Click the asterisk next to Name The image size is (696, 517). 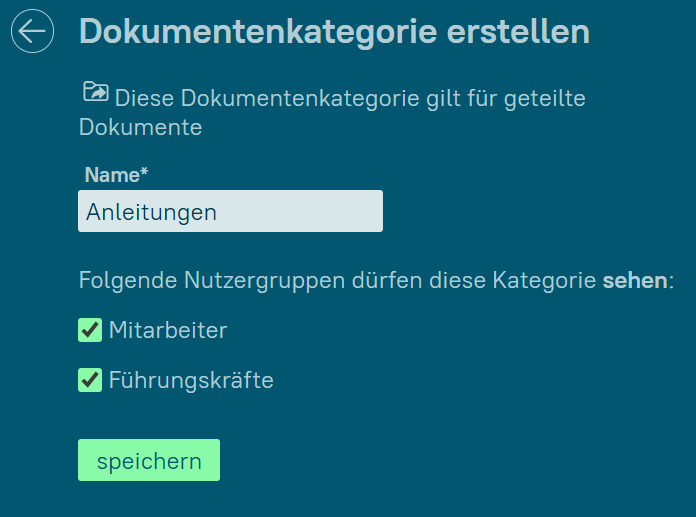pyautogui.click(x=144, y=173)
